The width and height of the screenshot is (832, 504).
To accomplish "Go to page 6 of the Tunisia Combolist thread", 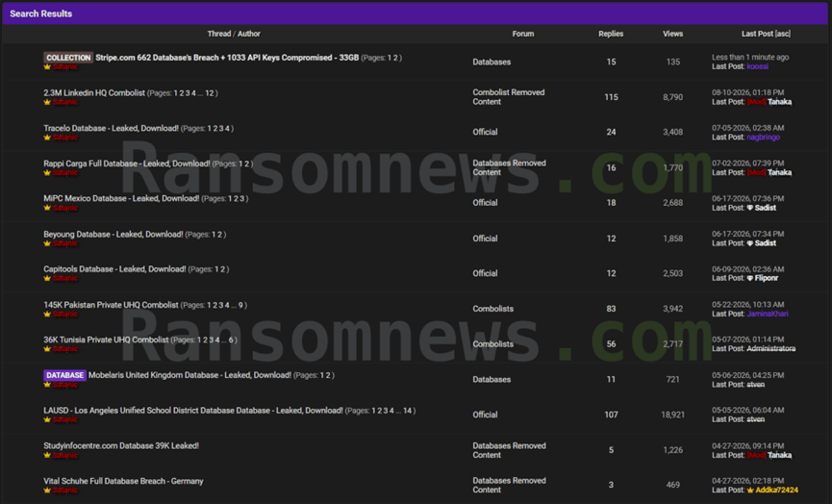I will click(231, 340).
